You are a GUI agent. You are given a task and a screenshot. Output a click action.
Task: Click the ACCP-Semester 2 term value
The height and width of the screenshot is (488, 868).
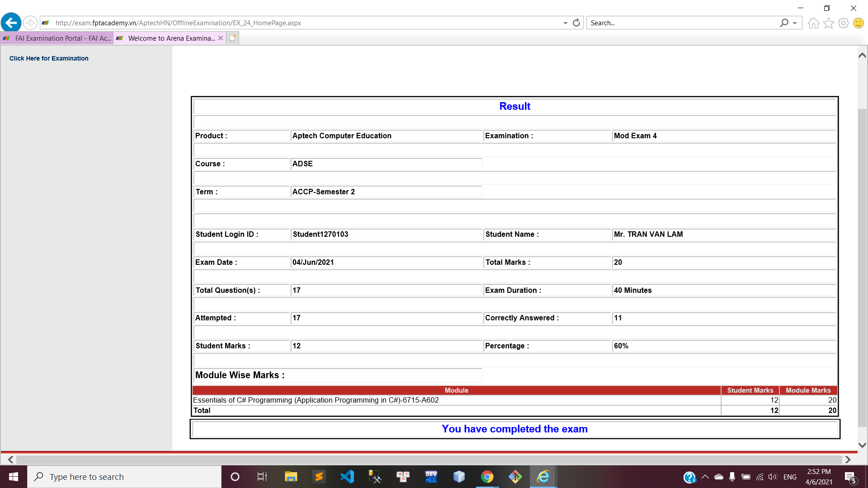324,192
